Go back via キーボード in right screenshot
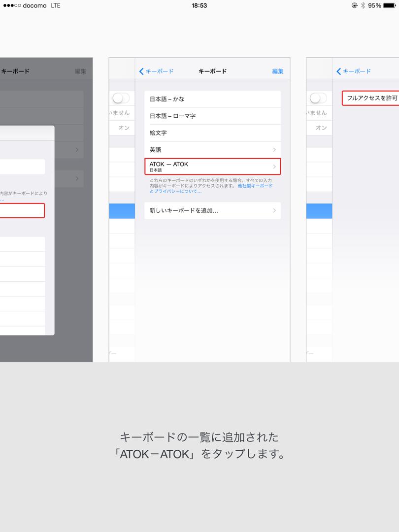Viewport: 399px width, 532px height. 357,71
